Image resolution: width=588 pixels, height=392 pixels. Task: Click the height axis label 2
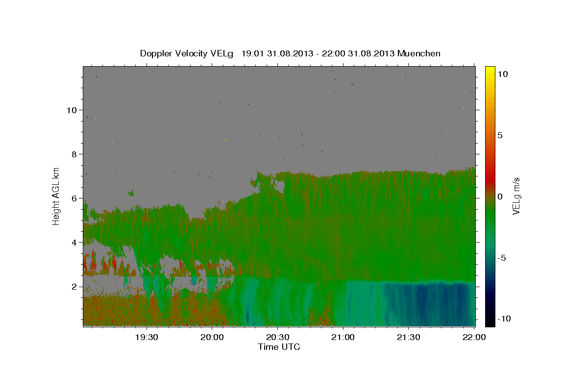click(x=73, y=286)
